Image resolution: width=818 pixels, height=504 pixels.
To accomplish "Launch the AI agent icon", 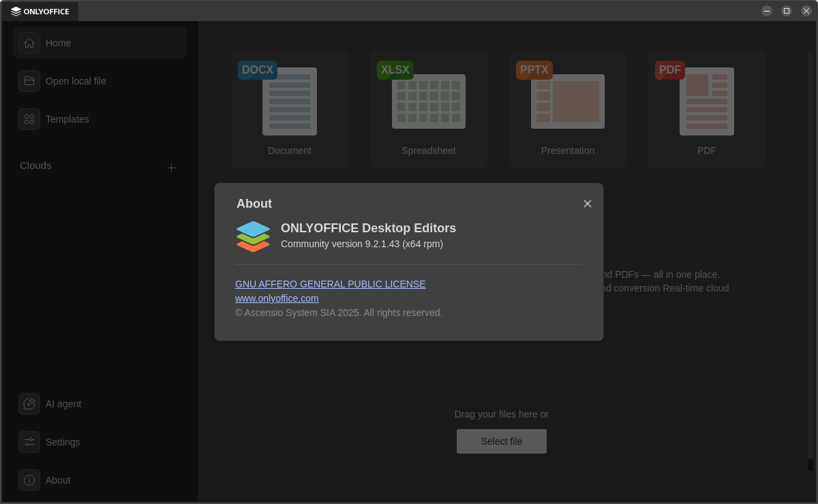I will pyautogui.click(x=29, y=404).
